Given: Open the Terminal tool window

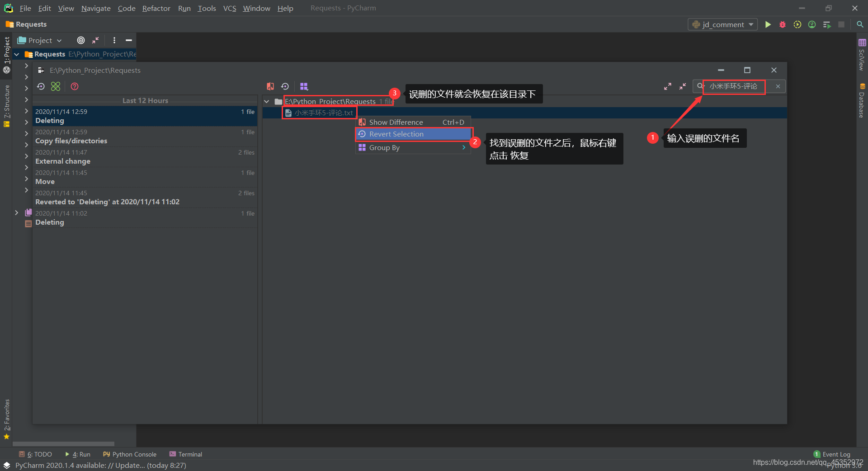Looking at the screenshot, I should 186,454.
